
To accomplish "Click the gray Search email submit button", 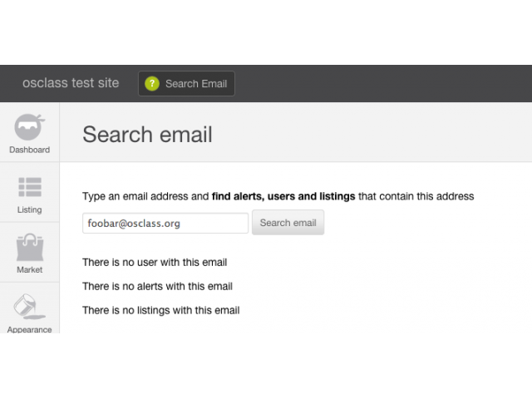I will click(288, 223).
